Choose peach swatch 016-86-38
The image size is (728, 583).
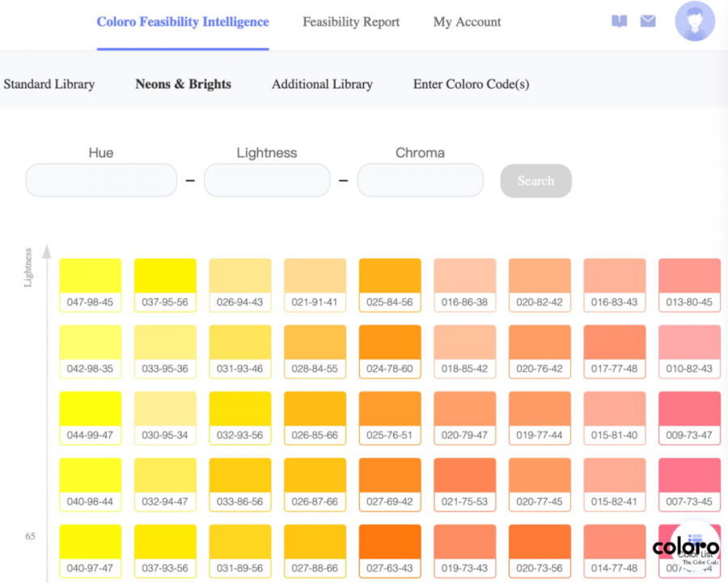tap(465, 285)
